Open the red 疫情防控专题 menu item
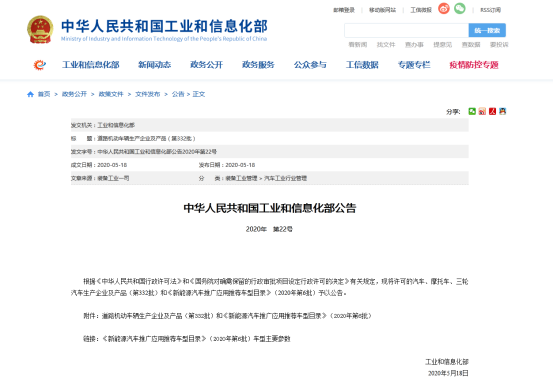 (474, 65)
